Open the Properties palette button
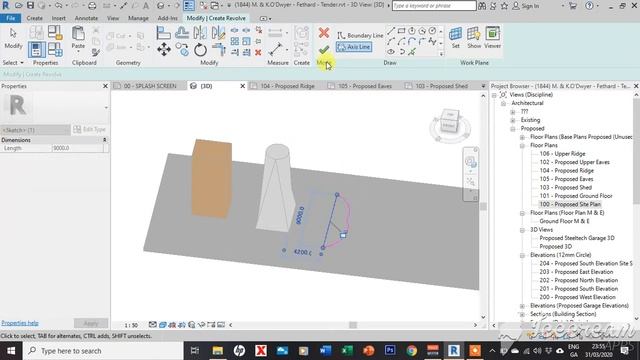Screen dimensions: 640x360 [36, 50]
